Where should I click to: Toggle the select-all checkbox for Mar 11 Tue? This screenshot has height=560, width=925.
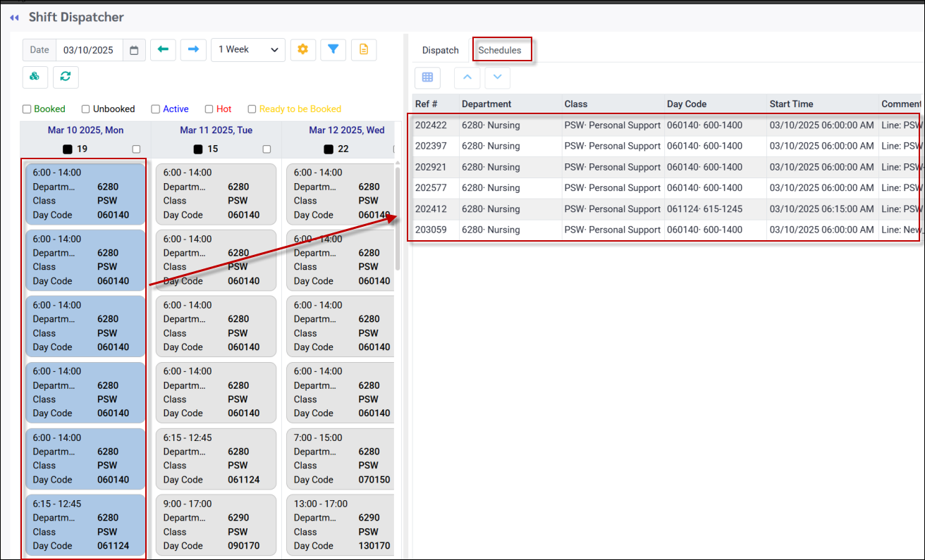click(x=267, y=149)
